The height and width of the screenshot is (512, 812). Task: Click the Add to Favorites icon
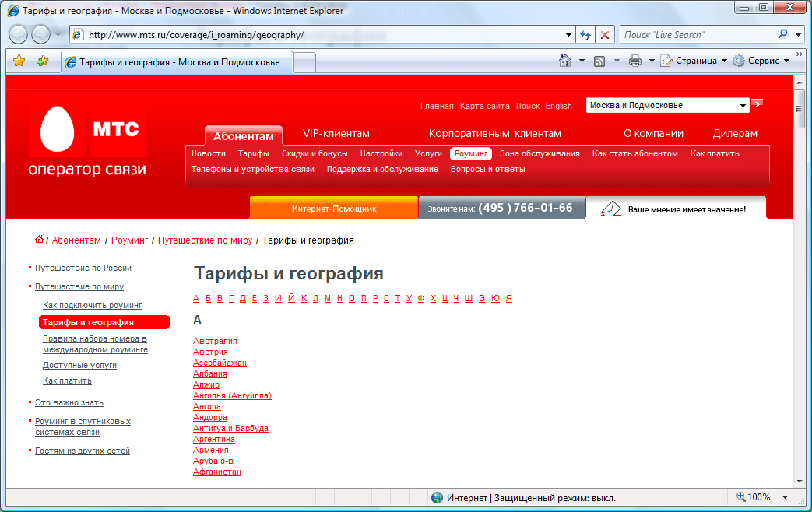click(42, 61)
